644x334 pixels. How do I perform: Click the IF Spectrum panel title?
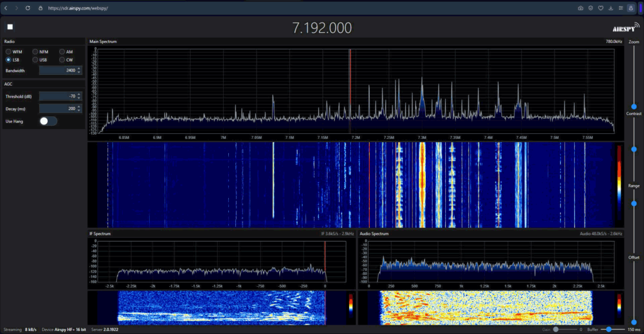point(100,234)
